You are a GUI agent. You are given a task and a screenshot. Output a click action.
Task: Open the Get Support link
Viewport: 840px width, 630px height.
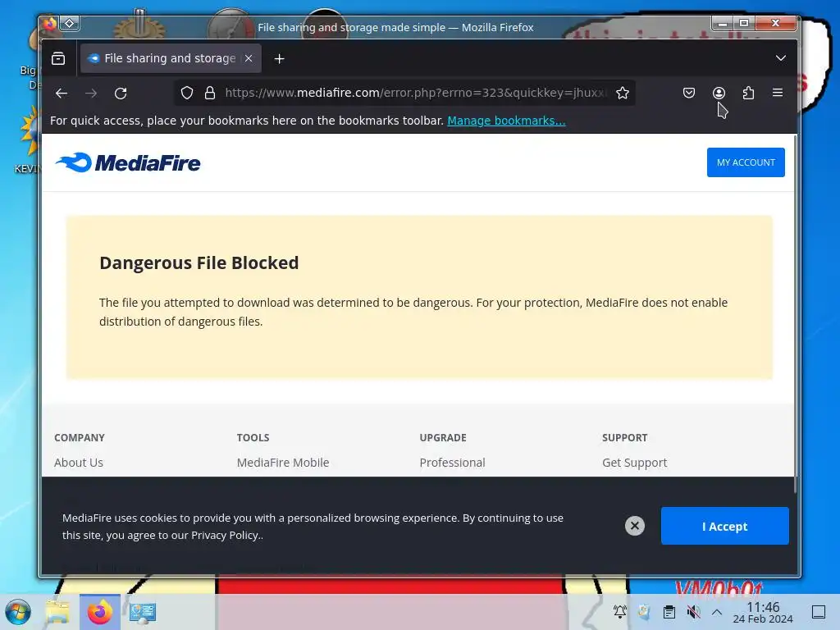[x=634, y=463]
